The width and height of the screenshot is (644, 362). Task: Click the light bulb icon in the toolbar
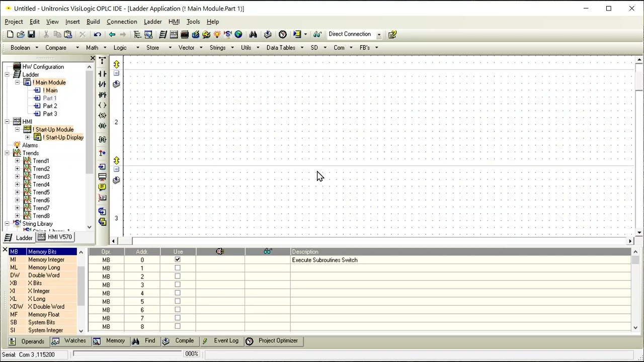[217, 34]
